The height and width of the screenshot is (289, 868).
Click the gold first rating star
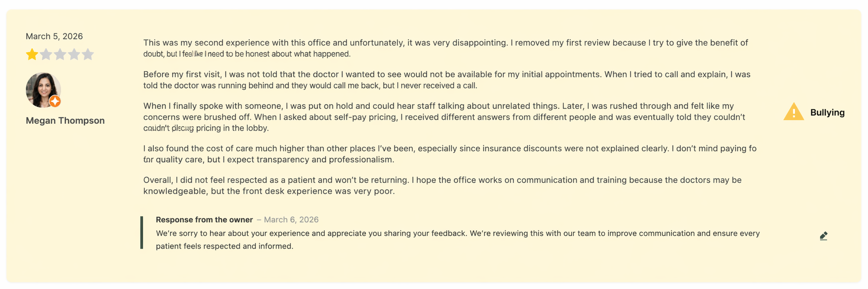[x=32, y=54]
